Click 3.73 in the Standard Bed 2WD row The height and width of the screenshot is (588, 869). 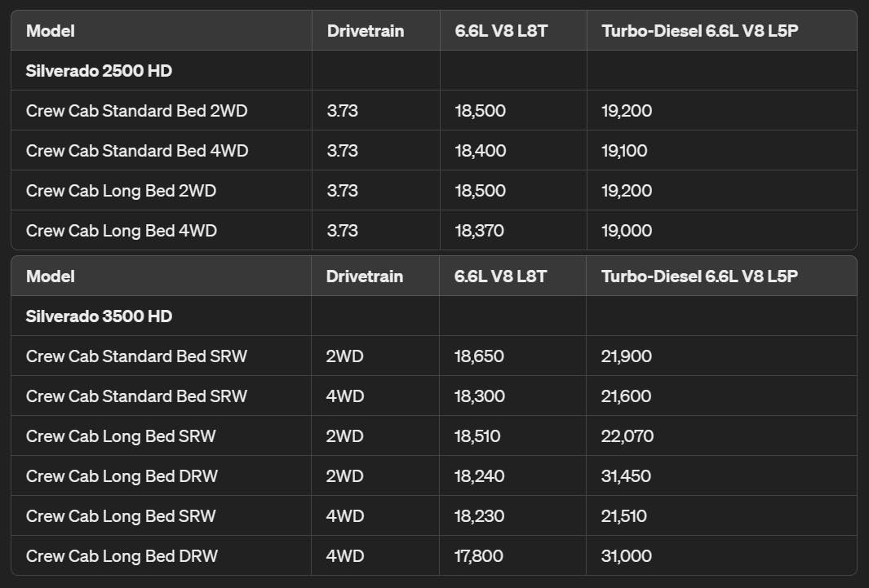pos(343,111)
